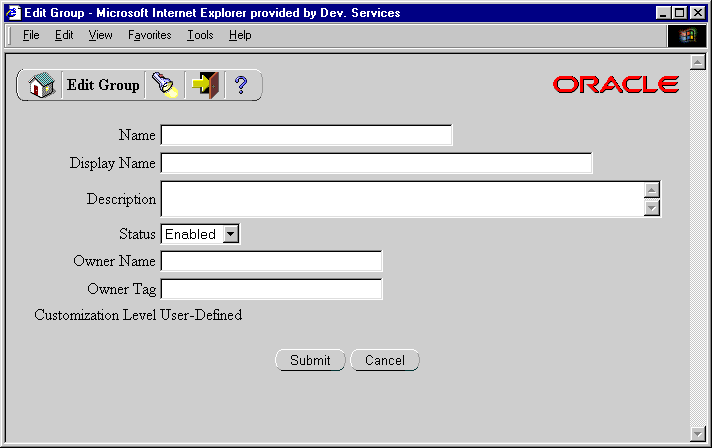Click the page scrollbar down arrow
This screenshot has width=712, height=448.
coord(698,432)
